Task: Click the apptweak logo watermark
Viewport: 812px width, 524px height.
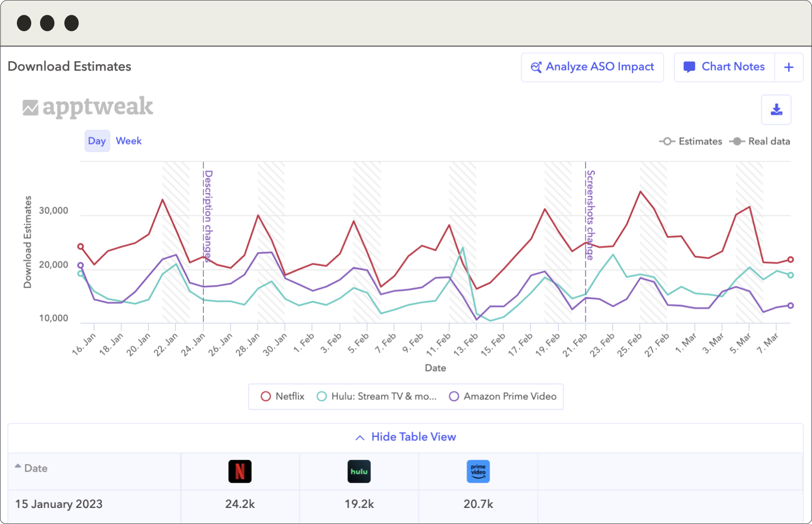Action: click(x=88, y=106)
